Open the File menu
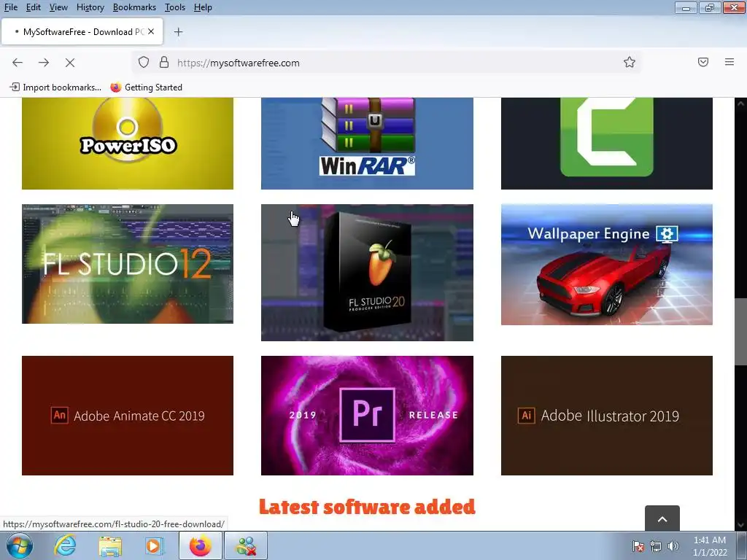This screenshot has width=747, height=560. [11, 7]
